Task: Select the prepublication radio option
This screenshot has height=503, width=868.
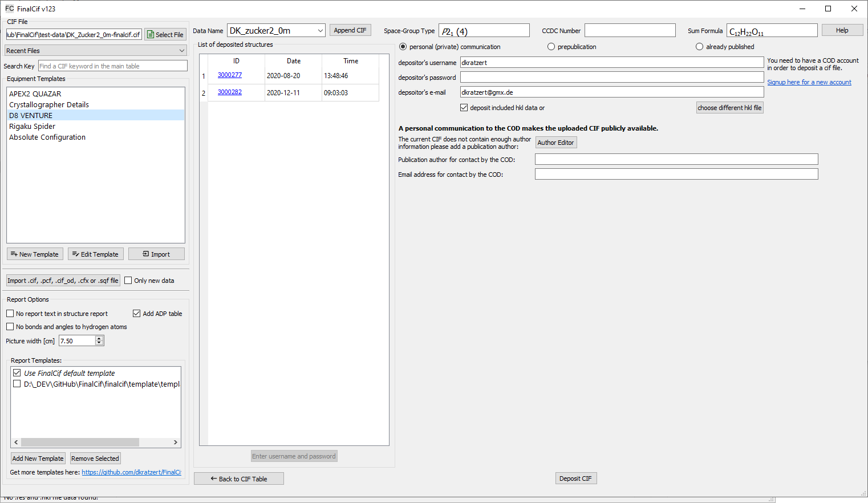Action: pyautogui.click(x=551, y=47)
